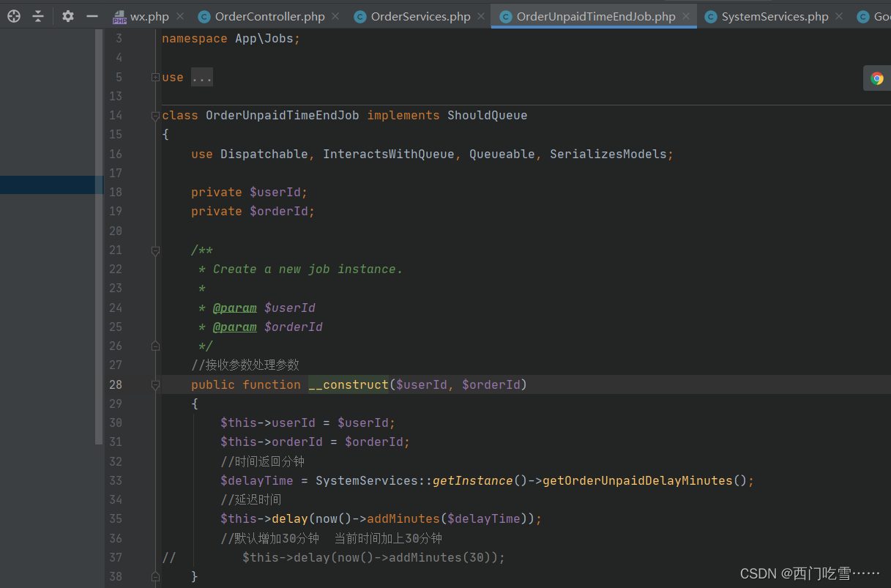The height and width of the screenshot is (588, 891).
Task: Click the close X on OrderUnpaidTimeEndJob.php tab
Action: [x=686, y=15]
